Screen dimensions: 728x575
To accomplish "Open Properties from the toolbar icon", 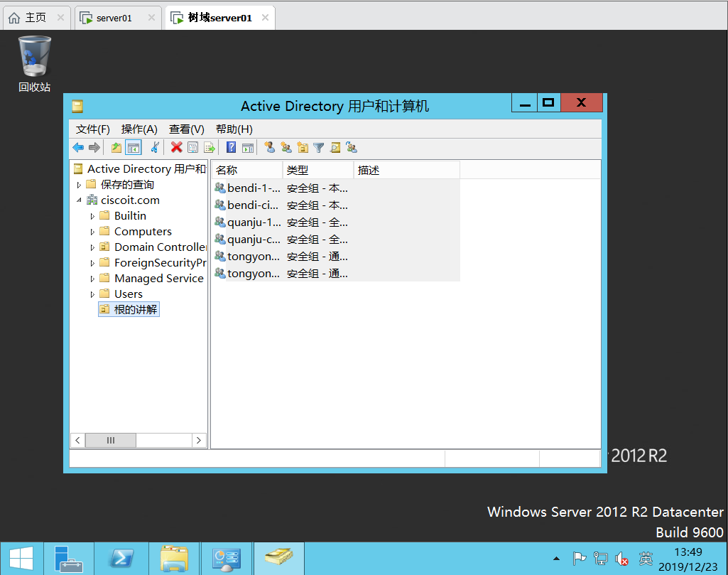I will 192,148.
